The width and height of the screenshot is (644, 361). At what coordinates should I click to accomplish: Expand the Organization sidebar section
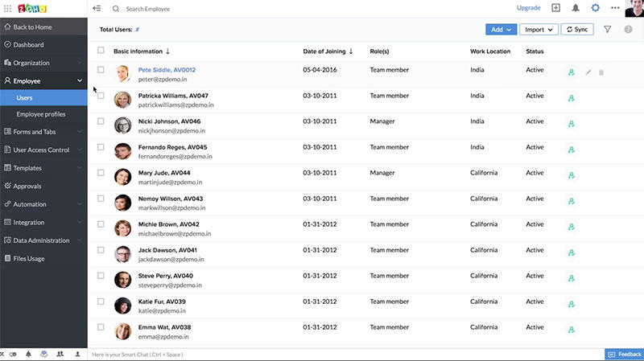[x=43, y=63]
